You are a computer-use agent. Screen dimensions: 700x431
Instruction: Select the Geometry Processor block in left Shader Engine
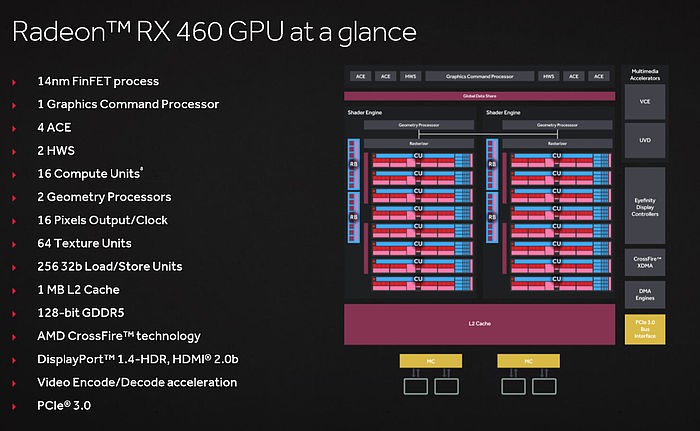click(419, 125)
